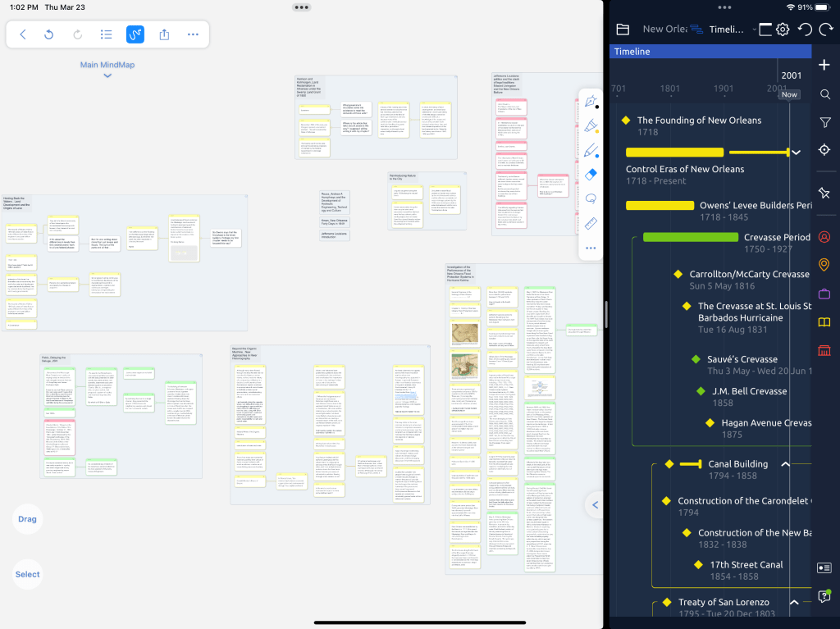The image size is (840, 629).
Task: Click the search magnifier in timeline sidebar
Action: 824,94
